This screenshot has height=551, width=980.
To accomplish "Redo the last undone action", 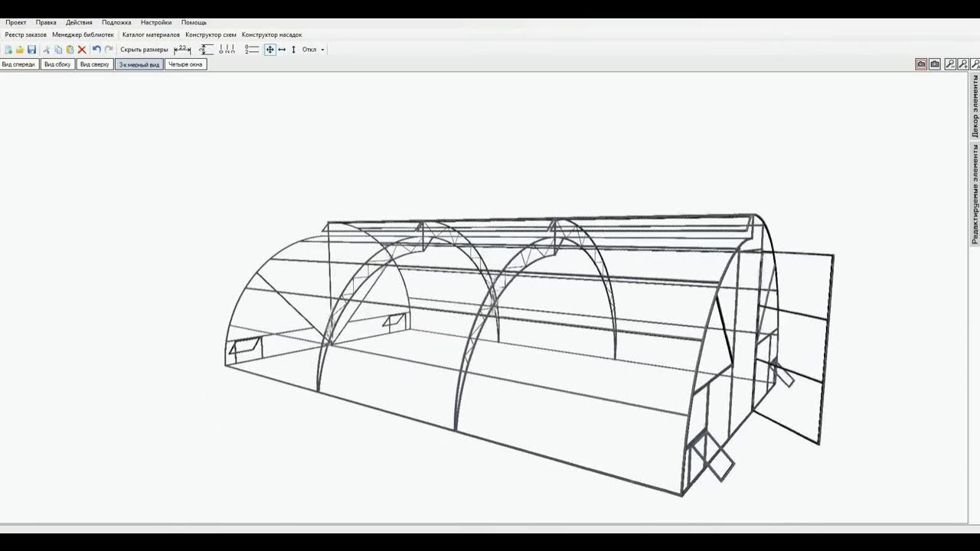I will (109, 49).
